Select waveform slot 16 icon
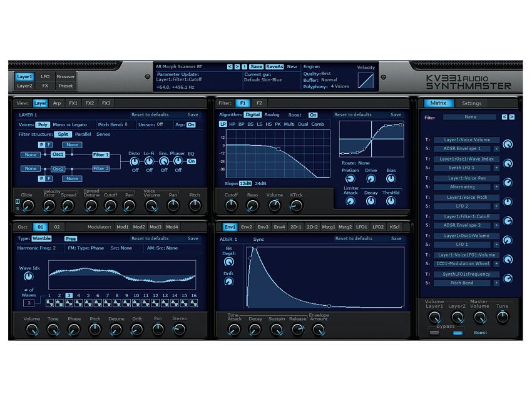The image size is (532, 399). (x=194, y=303)
